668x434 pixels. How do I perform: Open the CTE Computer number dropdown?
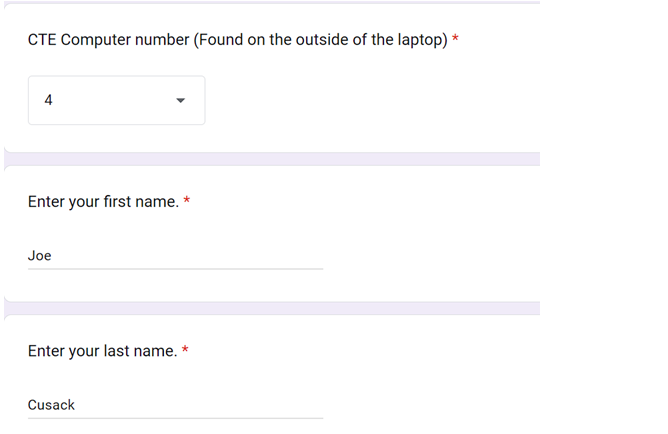pyautogui.click(x=116, y=100)
